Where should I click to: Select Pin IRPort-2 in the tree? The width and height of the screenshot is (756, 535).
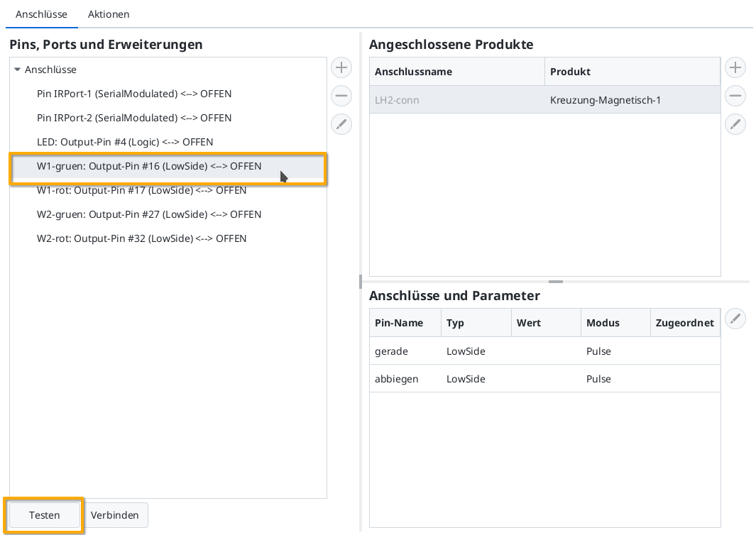coord(134,118)
